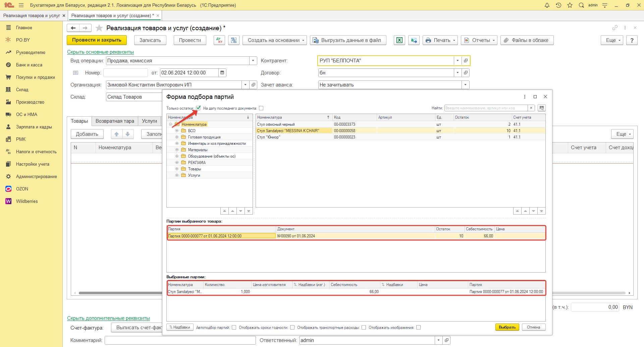The height and width of the screenshot is (347, 644).
Task: Click the green Excel export icon
Action: tap(399, 40)
